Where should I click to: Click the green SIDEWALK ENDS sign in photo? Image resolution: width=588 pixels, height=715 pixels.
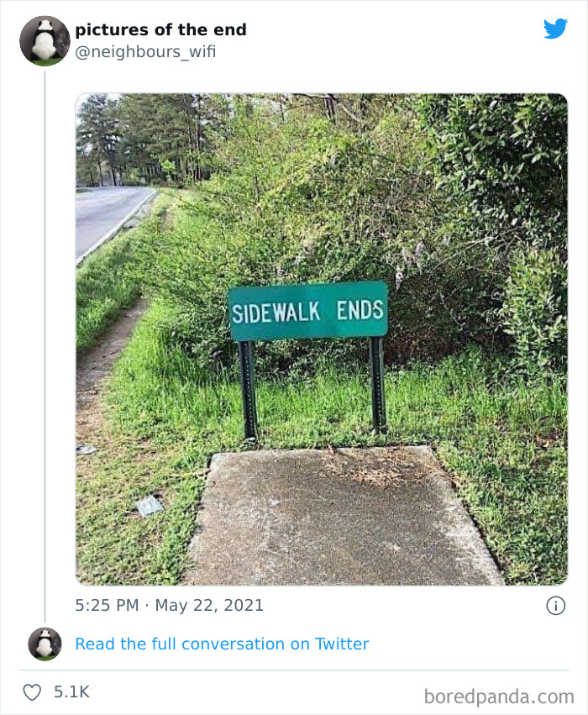click(307, 311)
